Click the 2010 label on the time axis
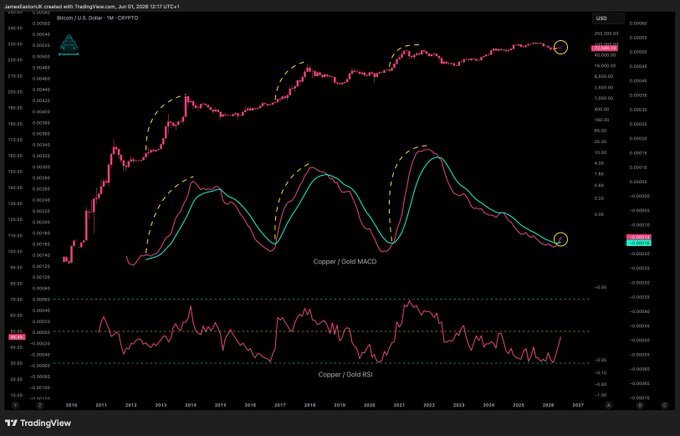This screenshot has width=680, height=436. coord(71,405)
